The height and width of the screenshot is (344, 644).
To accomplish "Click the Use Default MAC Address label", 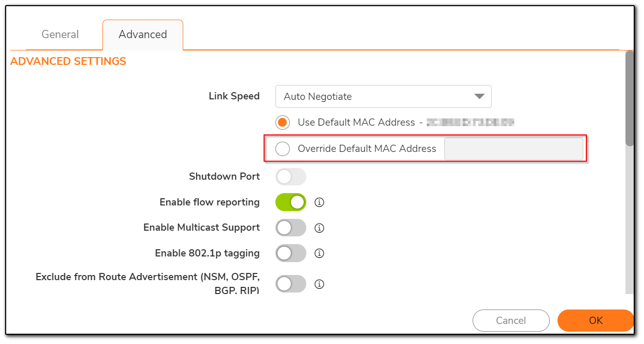I will [x=356, y=123].
